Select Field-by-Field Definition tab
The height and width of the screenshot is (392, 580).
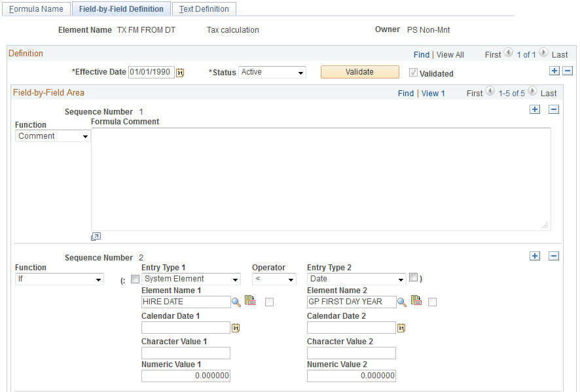(x=121, y=9)
